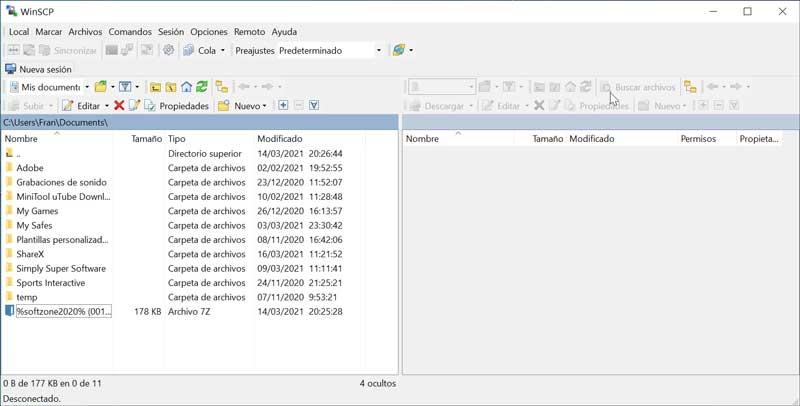The height and width of the screenshot is (406, 800).
Task: Open Propiedades in the local toolbar
Action: click(x=177, y=106)
